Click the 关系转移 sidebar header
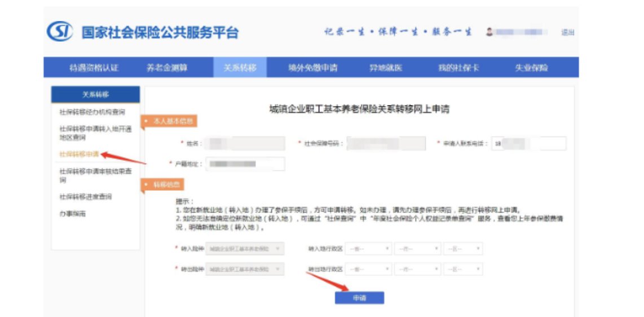 [95, 94]
